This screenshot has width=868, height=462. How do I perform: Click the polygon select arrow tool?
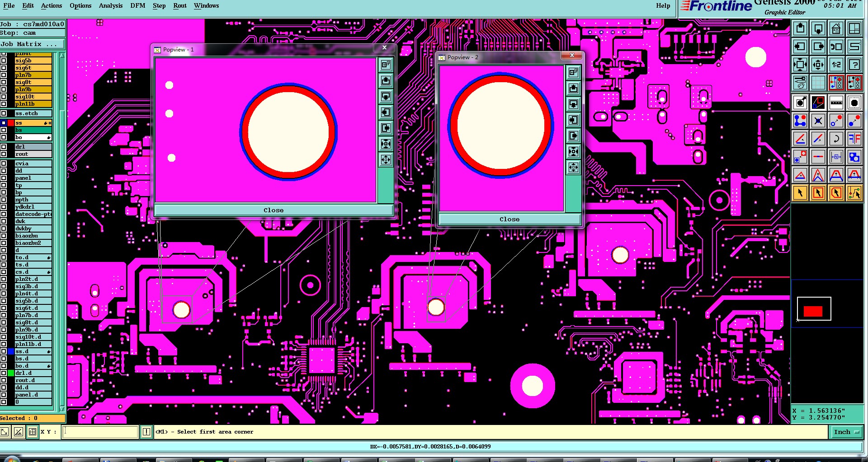(x=836, y=193)
